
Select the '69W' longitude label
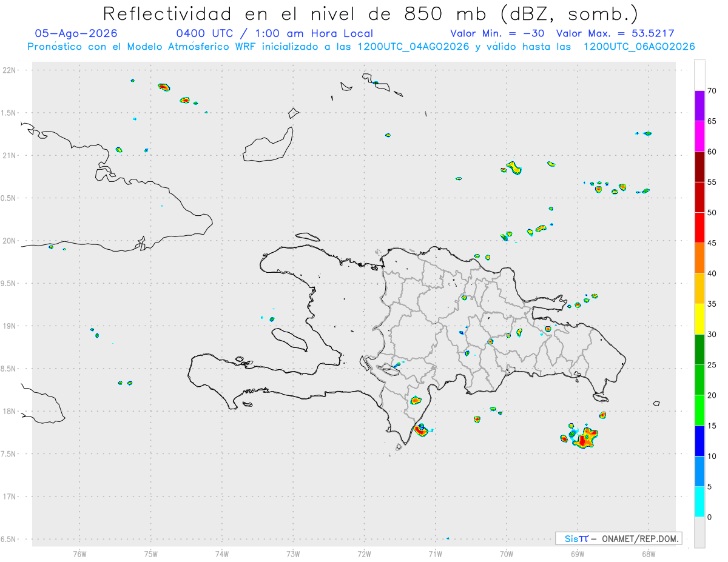(578, 554)
